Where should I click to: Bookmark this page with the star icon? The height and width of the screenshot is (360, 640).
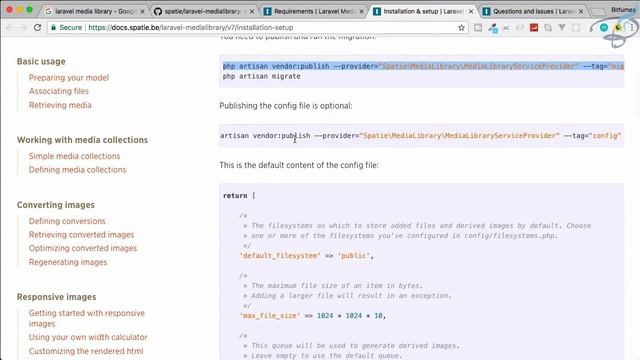[x=461, y=27]
